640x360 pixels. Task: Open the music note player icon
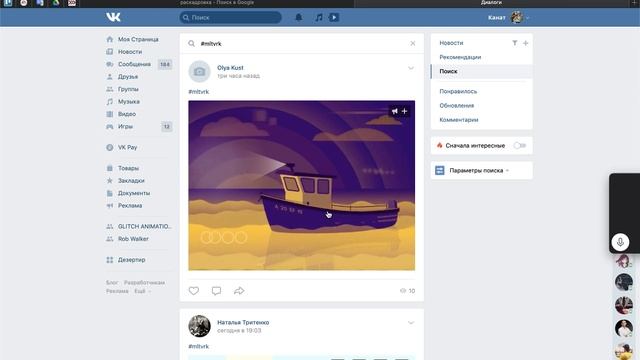point(319,17)
